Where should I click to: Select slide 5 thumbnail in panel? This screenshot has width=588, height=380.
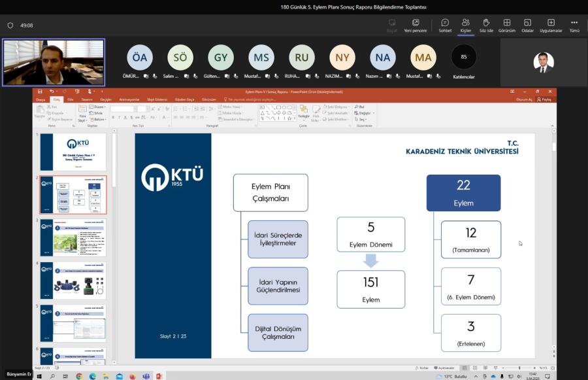(73, 323)
